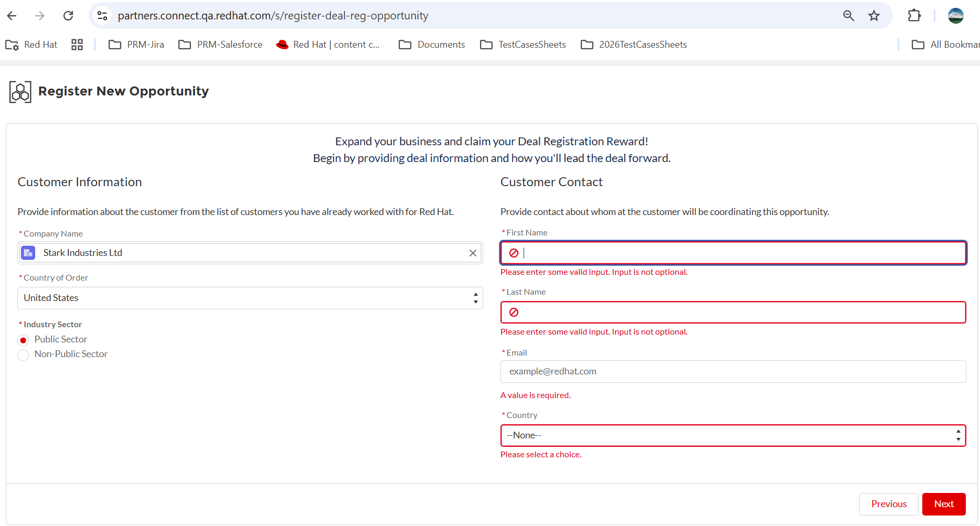Open the All Bookmarks folder
Screen dimensions: 980x526
tap(945, 45)
